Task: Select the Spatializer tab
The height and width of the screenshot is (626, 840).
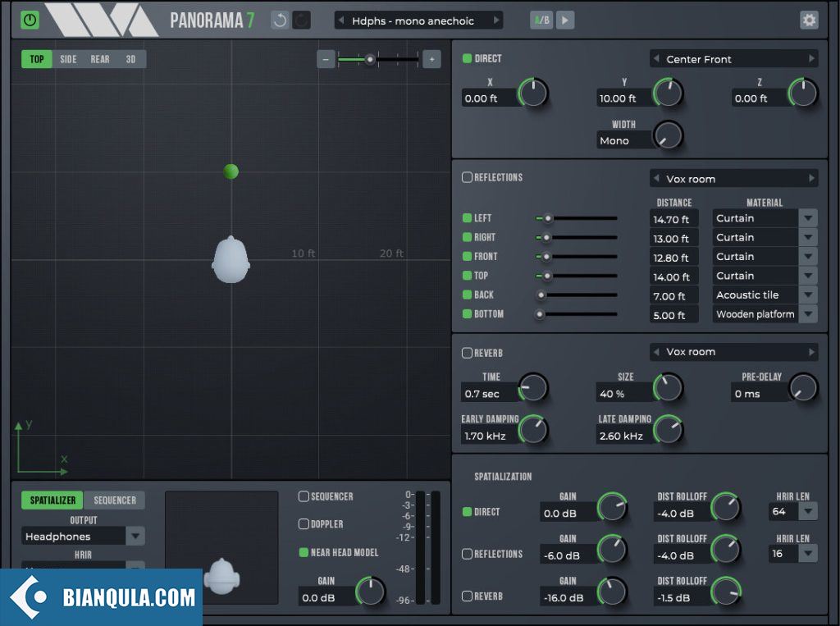Action: click(52, 500)
